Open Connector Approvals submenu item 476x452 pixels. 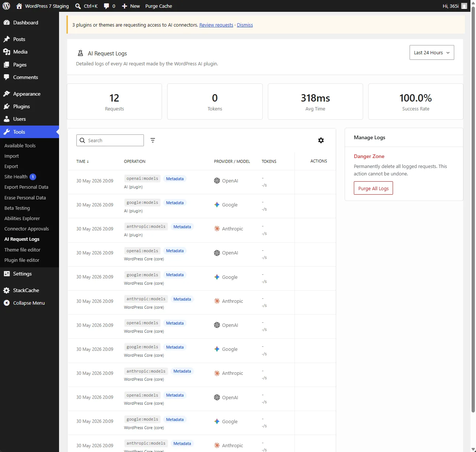tap(27, 229)
